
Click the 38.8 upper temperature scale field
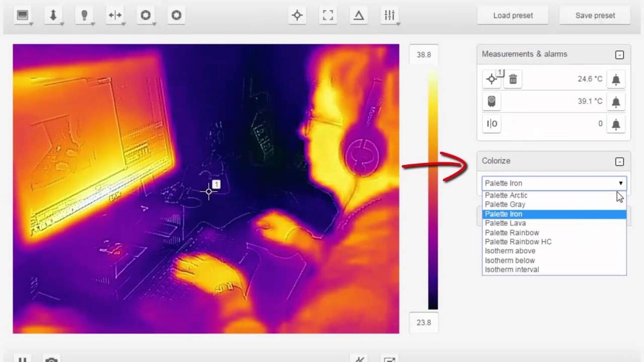(x=424, y=55)
